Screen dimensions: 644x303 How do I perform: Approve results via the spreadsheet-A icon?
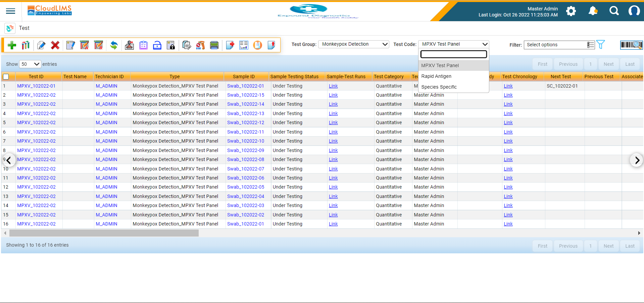tap(84, 45)
